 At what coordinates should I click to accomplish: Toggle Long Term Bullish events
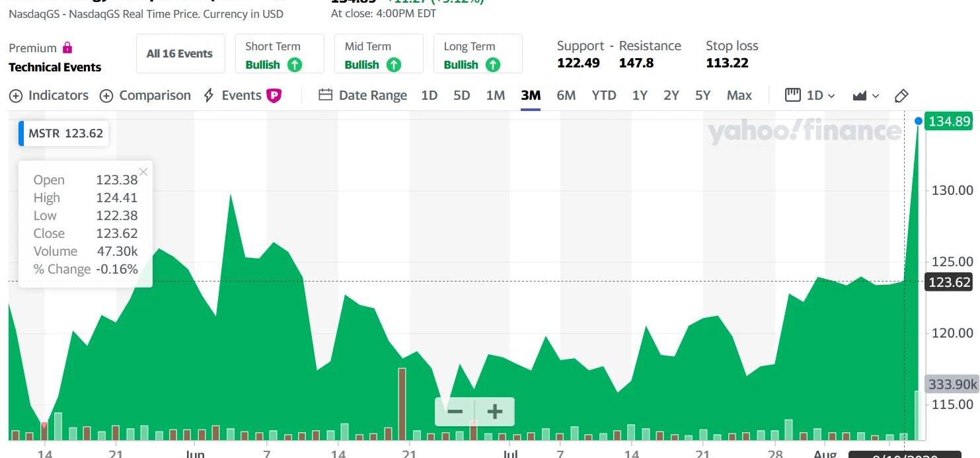click(478, 54)
